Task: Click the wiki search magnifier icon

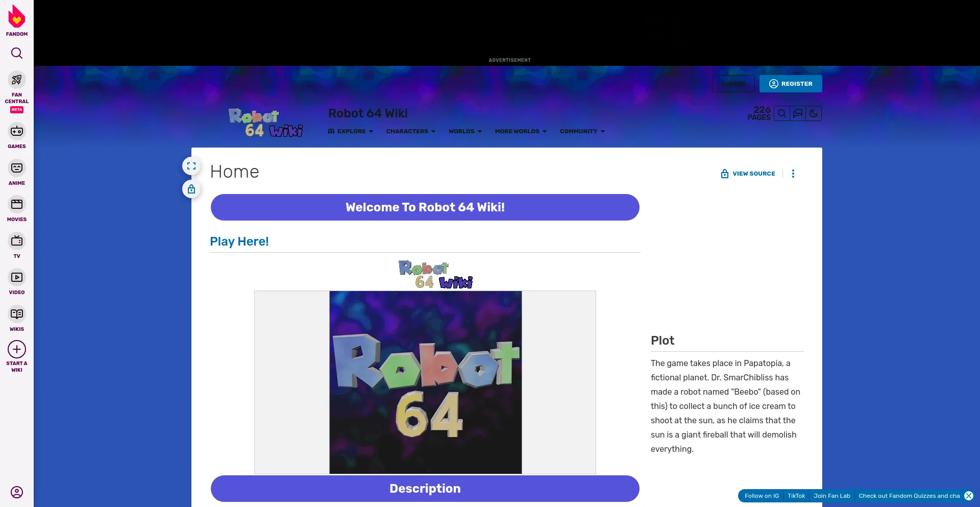Action: [x=782, y=113]
